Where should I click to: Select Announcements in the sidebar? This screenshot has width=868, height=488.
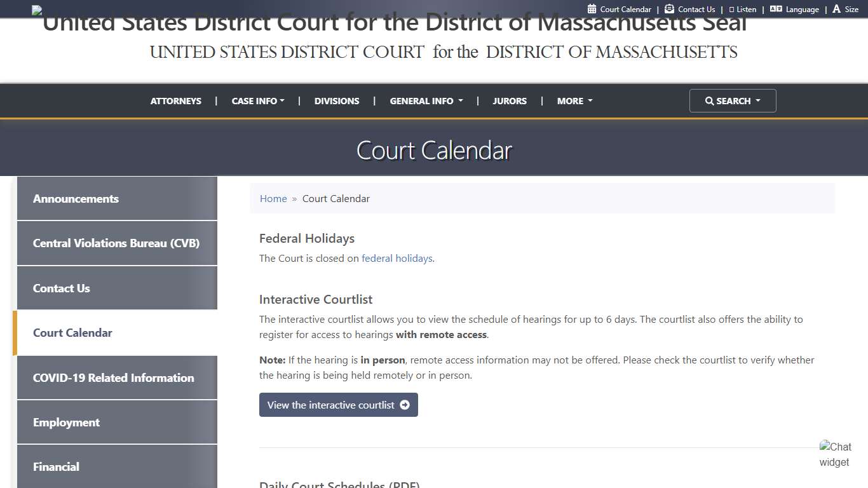point(76,198)
